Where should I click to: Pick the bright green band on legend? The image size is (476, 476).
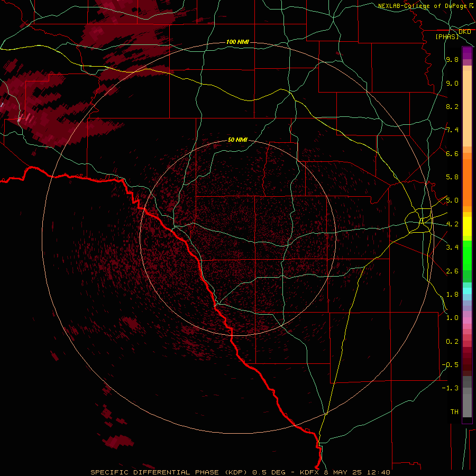pyautogui.click(x=467, y=255)
